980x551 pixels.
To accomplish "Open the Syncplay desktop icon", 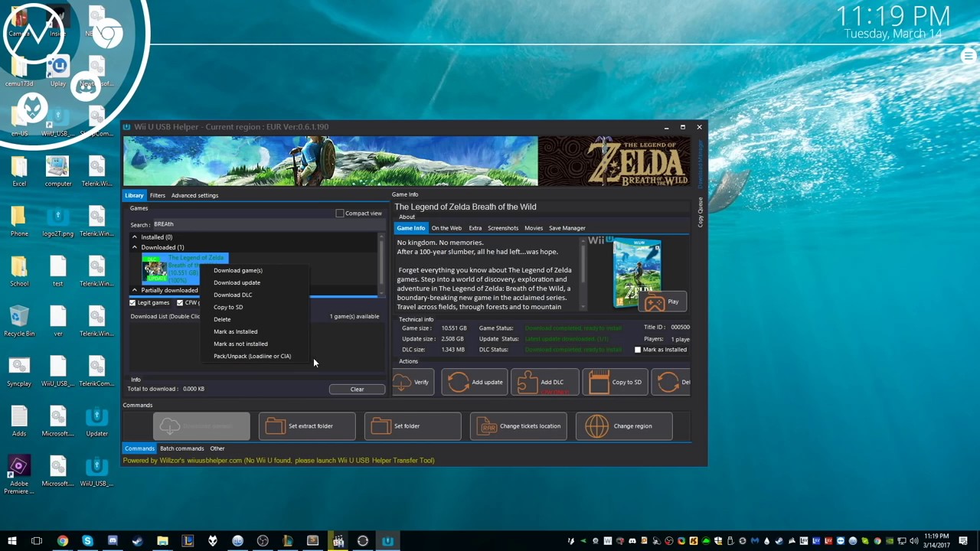I will tap(19, 371).
